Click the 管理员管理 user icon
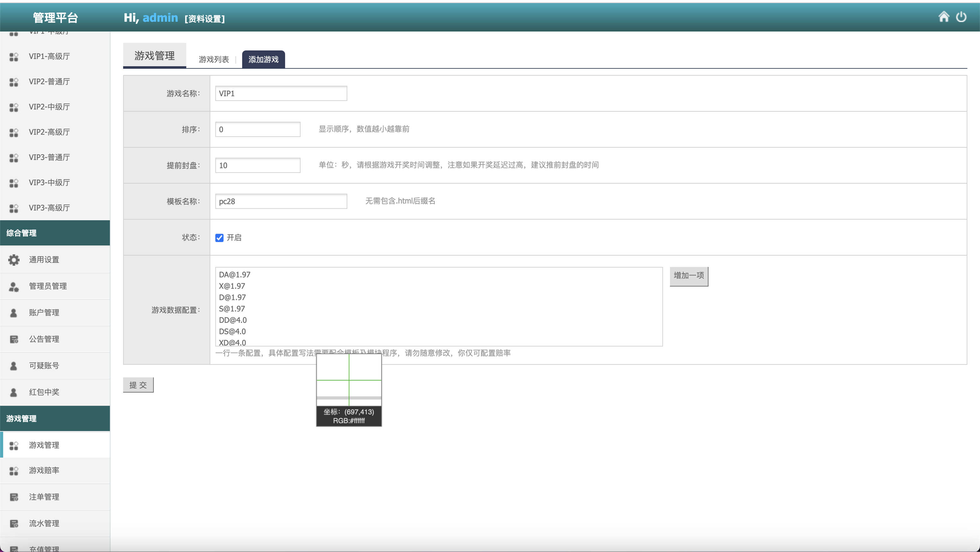This screenshot has height=552, width=980. [x=14, y=287]
